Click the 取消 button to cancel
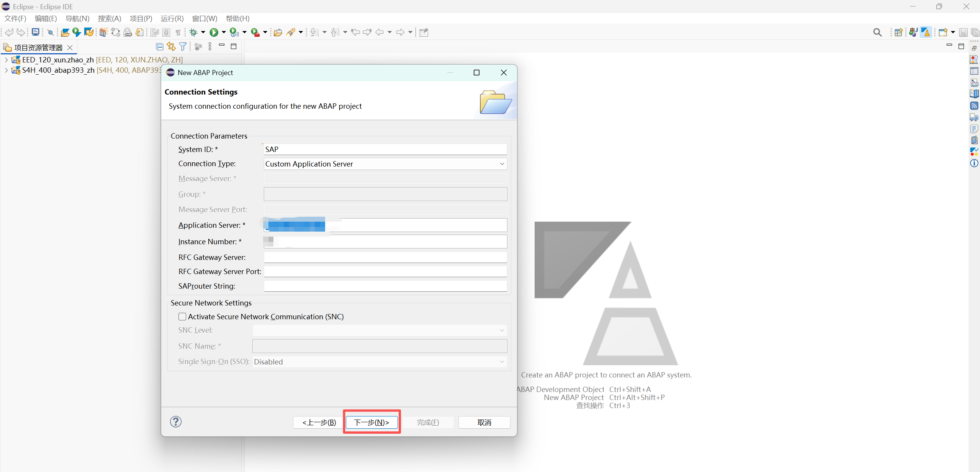This screenshot has height=472, width=980. click(484, 422)
